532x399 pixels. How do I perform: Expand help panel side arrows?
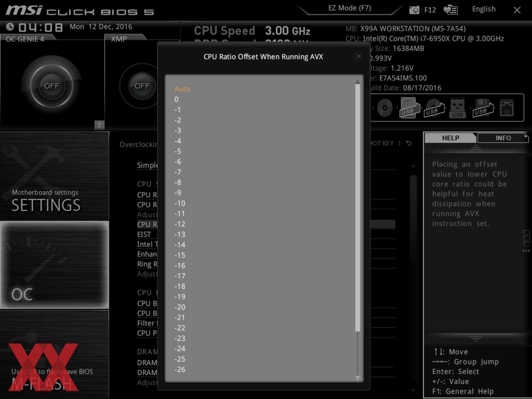(x=527, y=250)
